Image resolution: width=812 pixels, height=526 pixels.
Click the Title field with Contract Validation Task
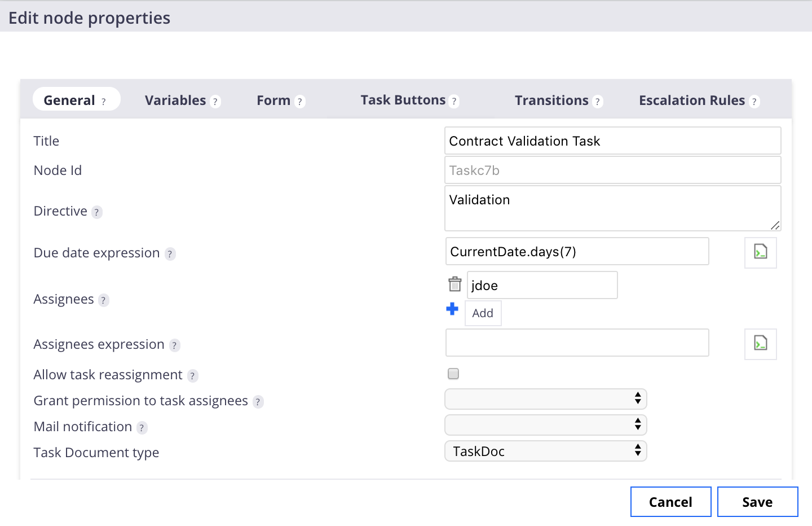613,141
